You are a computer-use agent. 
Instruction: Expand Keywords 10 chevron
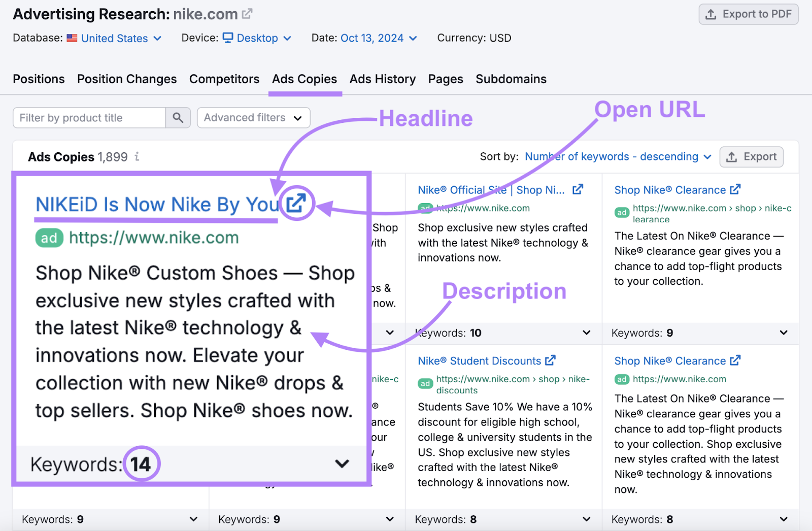[x=587, y=333]
